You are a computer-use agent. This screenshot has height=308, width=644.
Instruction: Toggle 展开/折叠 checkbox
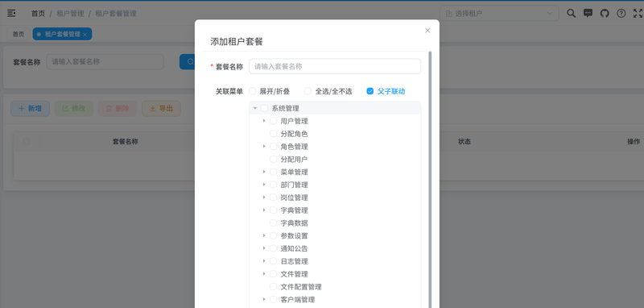click(x=253, y=91)
